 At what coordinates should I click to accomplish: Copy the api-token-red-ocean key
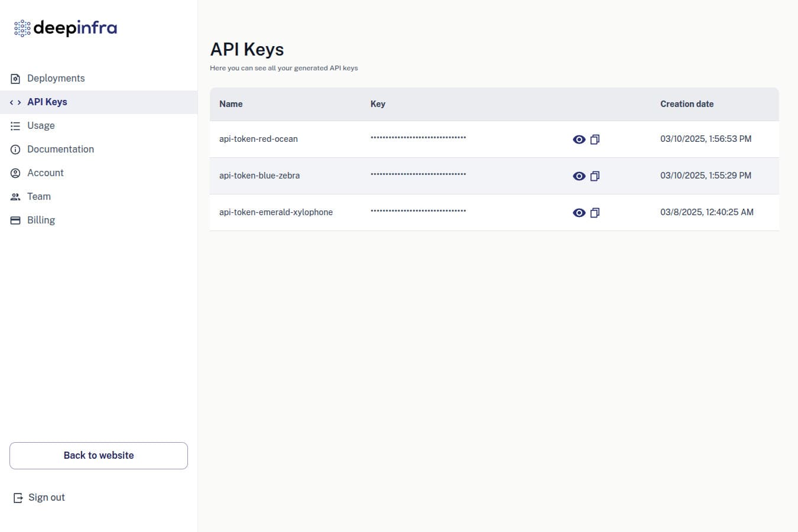(595, 140)
